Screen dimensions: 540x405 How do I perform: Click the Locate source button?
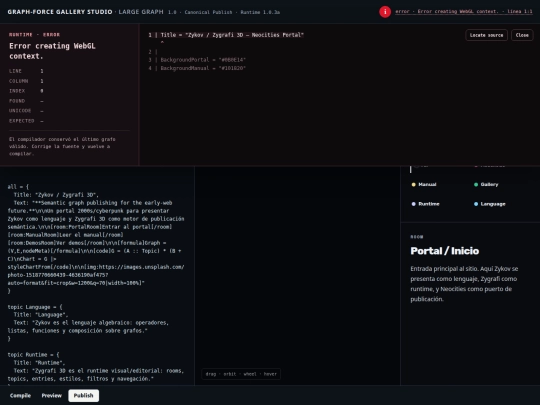point(486,35)
